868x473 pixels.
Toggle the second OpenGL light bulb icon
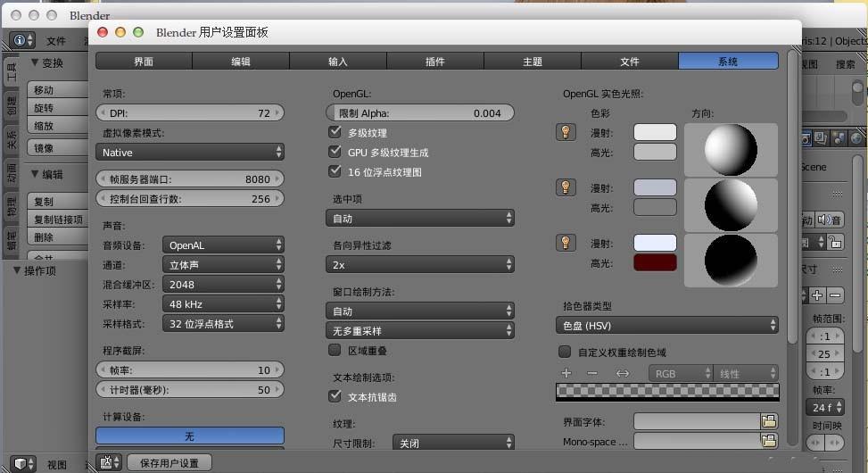[x=566, y=187]
